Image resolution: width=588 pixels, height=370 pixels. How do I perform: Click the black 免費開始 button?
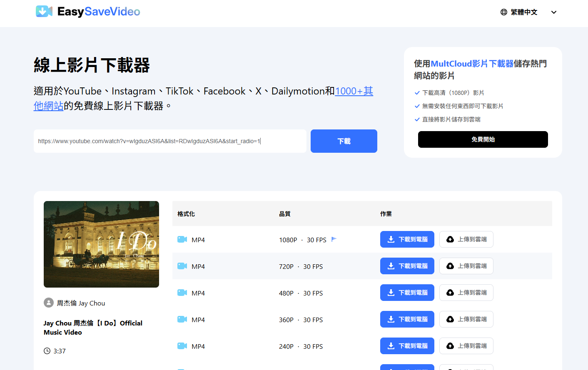click(483, 139)
